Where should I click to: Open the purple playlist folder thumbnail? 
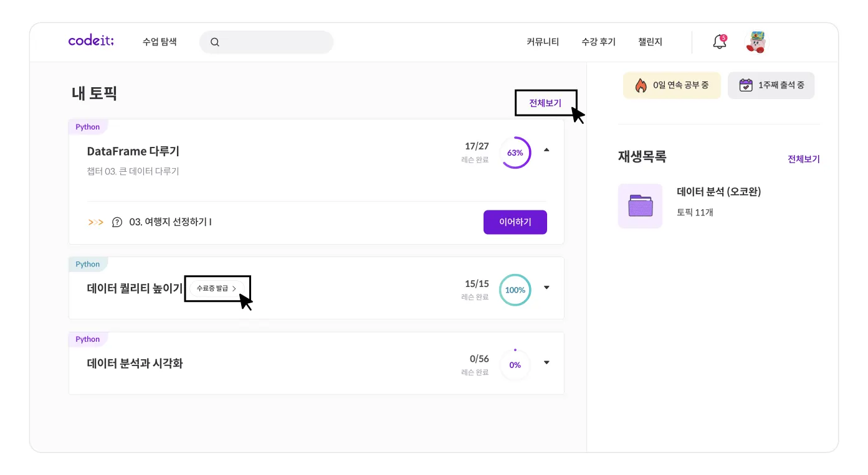[640, 205]
